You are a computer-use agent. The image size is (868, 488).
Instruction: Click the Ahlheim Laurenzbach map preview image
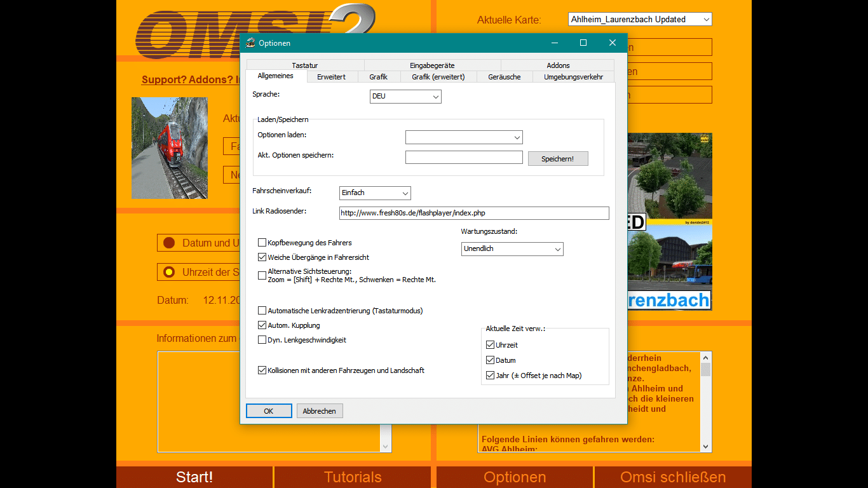tap(669, 221)
